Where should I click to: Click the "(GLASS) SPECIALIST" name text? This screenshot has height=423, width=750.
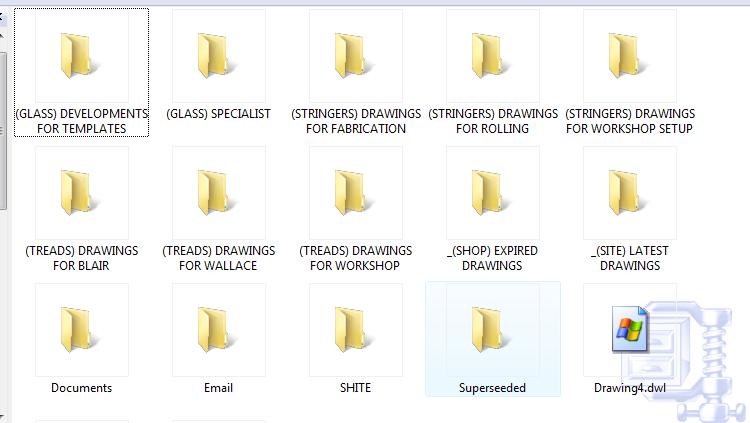219,114
